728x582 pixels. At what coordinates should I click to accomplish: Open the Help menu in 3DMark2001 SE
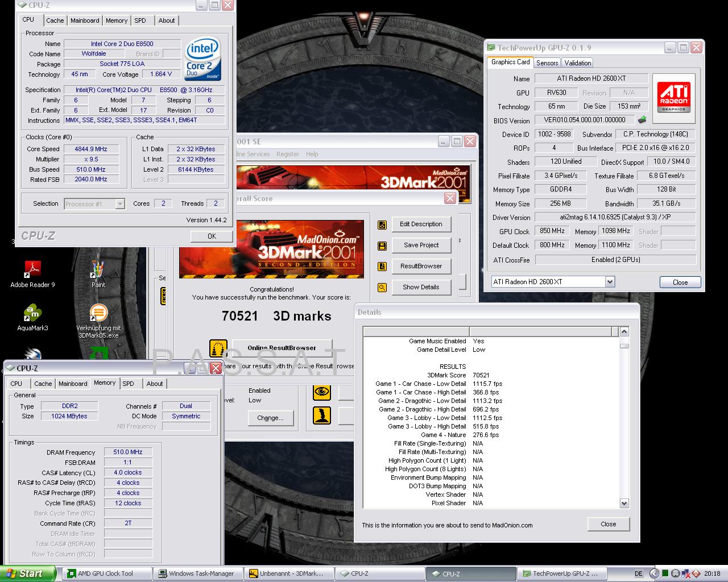coord(312,154)
